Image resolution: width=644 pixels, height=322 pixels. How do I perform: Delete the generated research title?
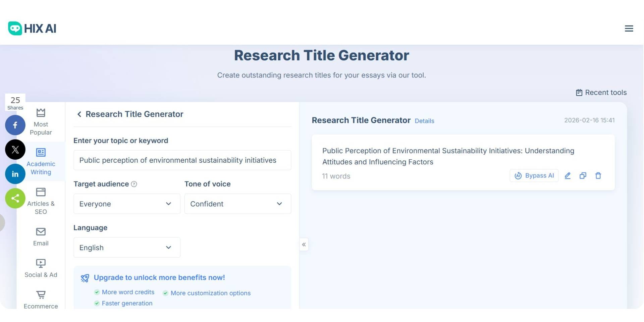pyautogui.click(x=598, y=175)
